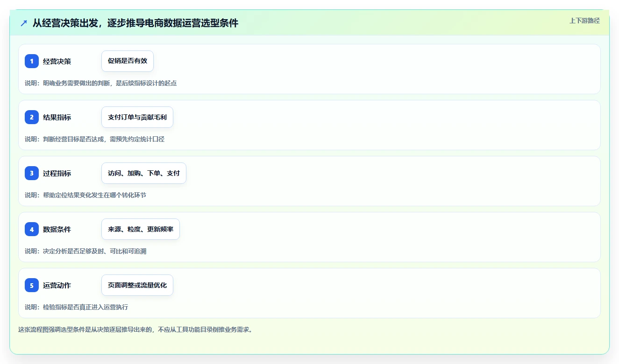Image resolution: width=619 pixels, height=364 pixels.
Task: Click the description 帮助定位结果变化发生在哪个转化环节
Action: (94, 195)
